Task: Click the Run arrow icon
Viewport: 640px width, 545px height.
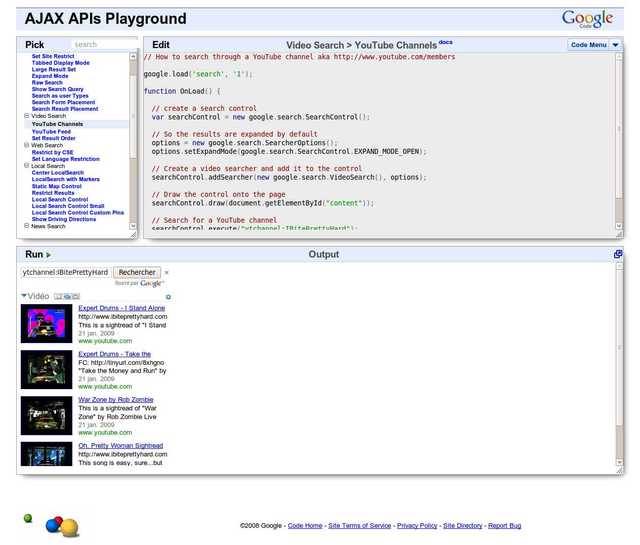Action: [49, 255]
